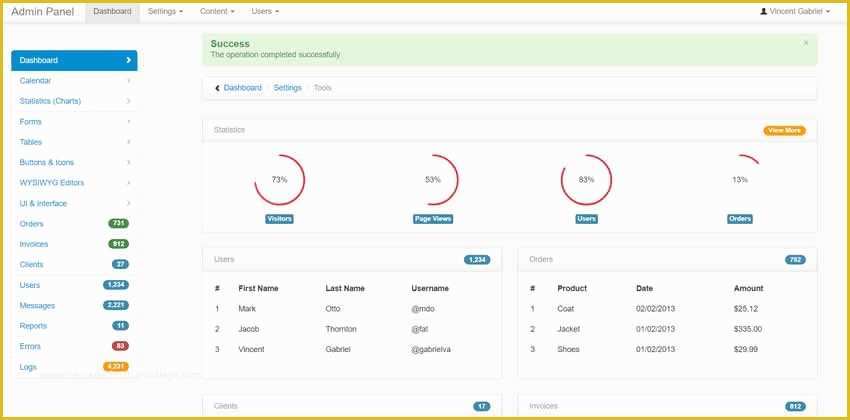This screenshot has height=420, width=850.
Task: Click the 53% Page Views progress circle
Action: (433, 180)
